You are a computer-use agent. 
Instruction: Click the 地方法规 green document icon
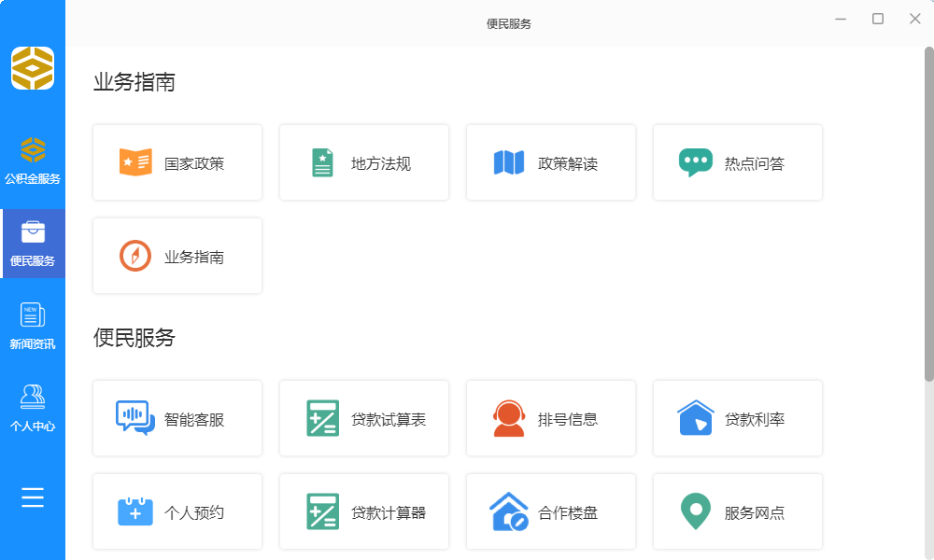point(322,162)
